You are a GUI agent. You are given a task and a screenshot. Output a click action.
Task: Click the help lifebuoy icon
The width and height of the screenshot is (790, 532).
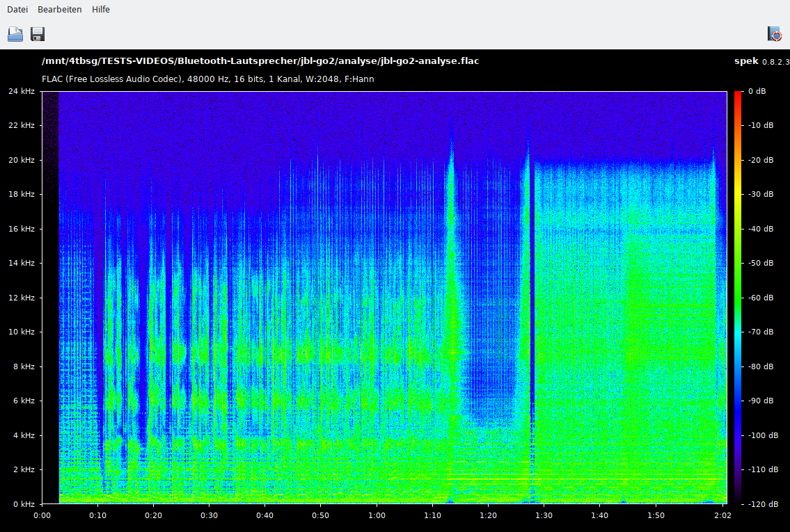pos(775,34)
